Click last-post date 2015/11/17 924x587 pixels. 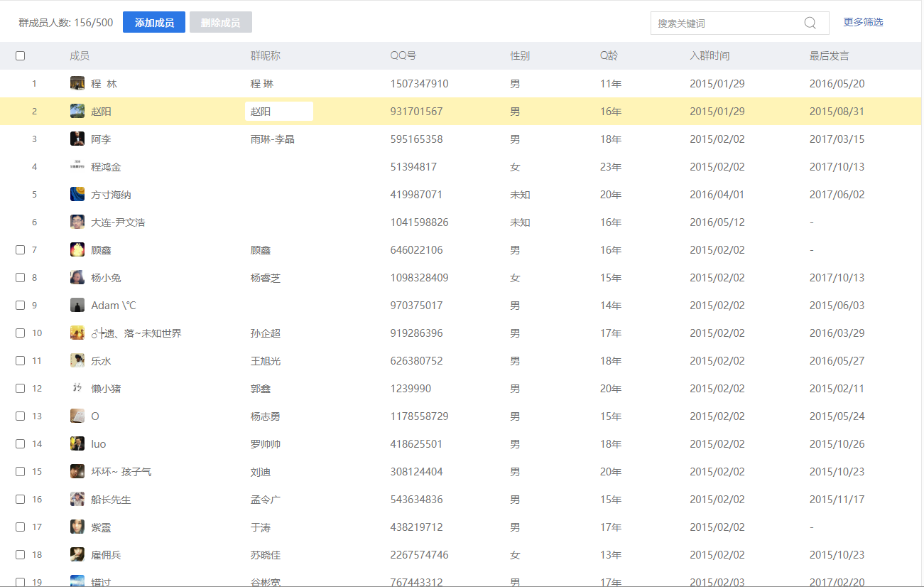point(837,499)
